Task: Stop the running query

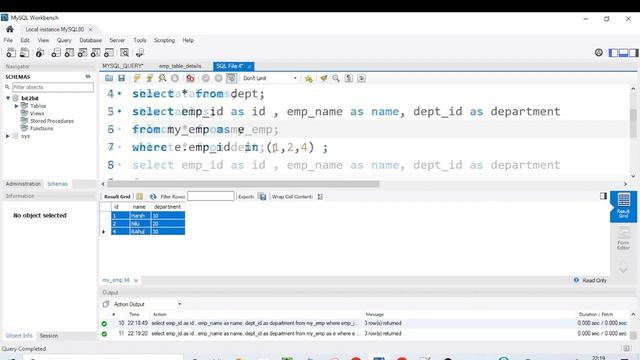Action: tap(175, 78)
